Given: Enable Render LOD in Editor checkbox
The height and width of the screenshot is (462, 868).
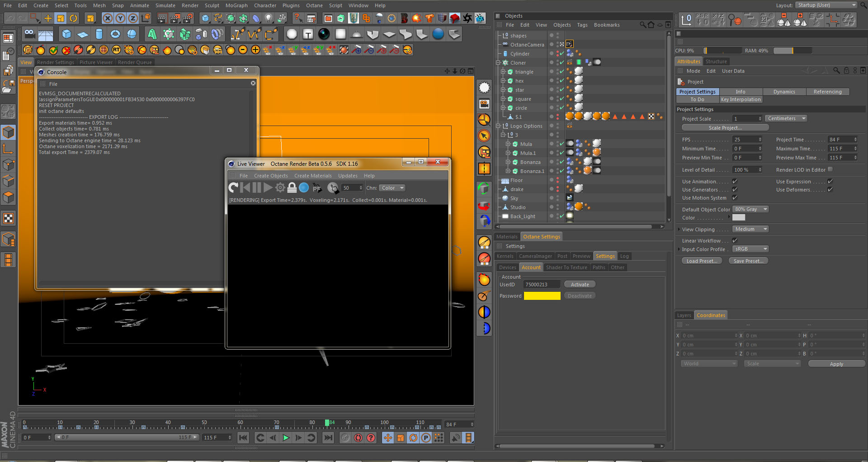Looking at the screenshot, I should pyautogui.click(x=830, y=170).
